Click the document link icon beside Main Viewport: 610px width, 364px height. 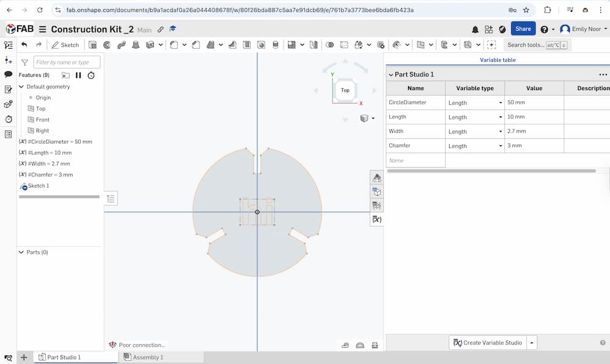coord(160,29)
